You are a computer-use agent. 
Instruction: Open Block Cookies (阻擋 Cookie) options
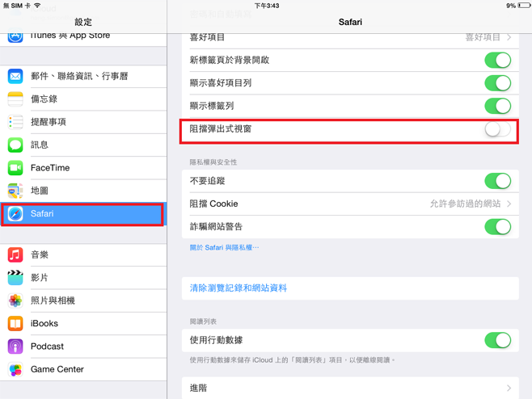pyautogui.click(x=509, y=204)
